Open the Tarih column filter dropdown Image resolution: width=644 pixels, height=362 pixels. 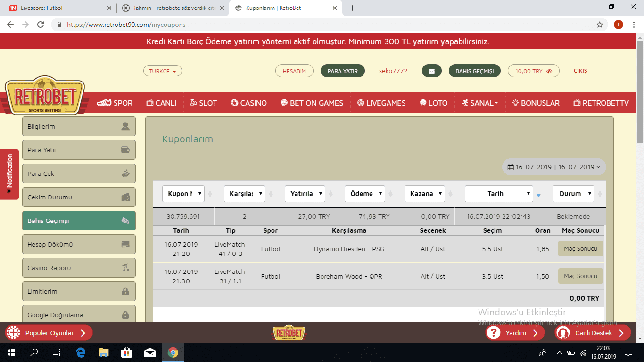[x=499, y=194]
